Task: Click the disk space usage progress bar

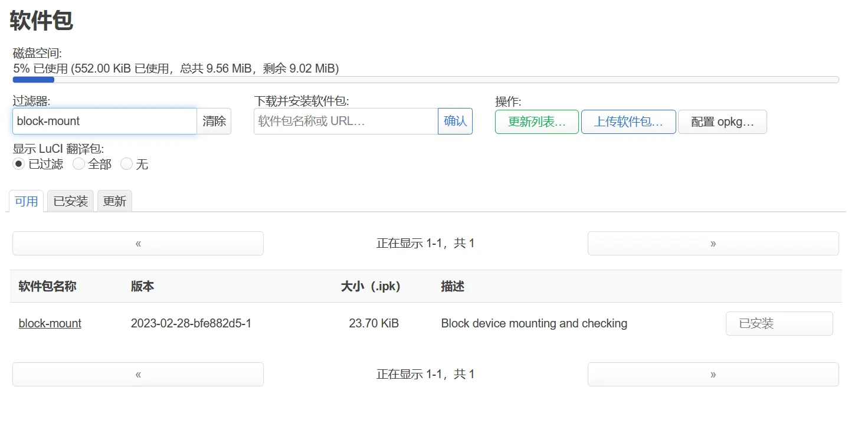Action: (x=425, y=80)
